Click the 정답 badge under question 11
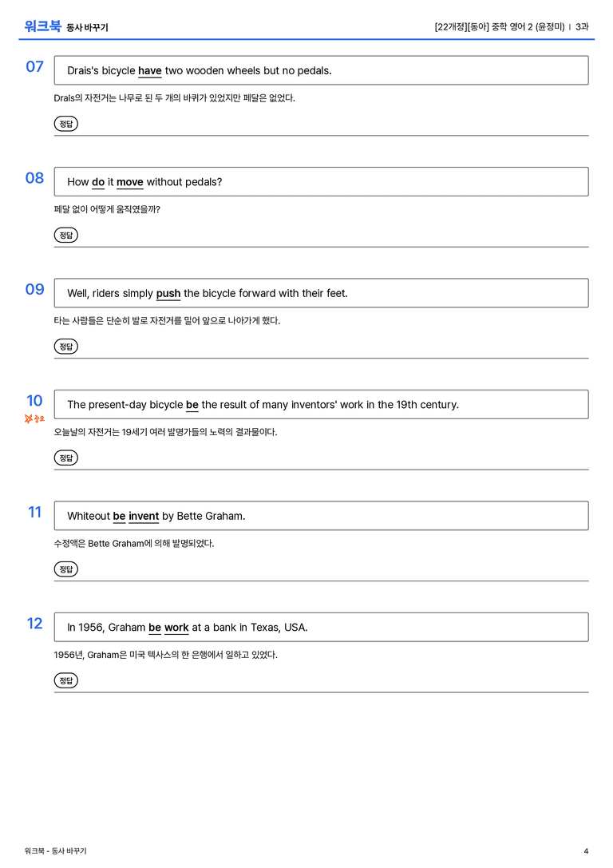The image size is (613, 868). click(x=65, y=569)
